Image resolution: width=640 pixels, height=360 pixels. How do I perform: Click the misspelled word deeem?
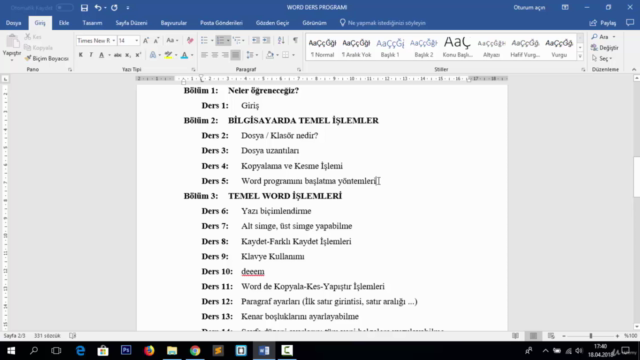pyautogui.click(x=253, y=271)
